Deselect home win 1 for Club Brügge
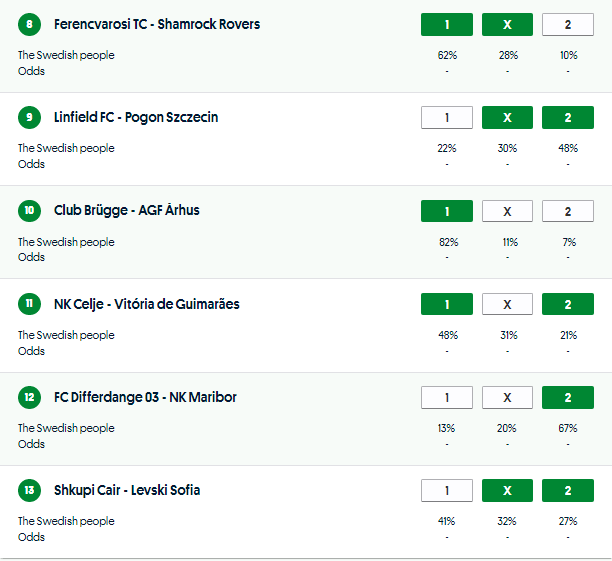Viewport: 612px width, 561px height. coord(447,211)
